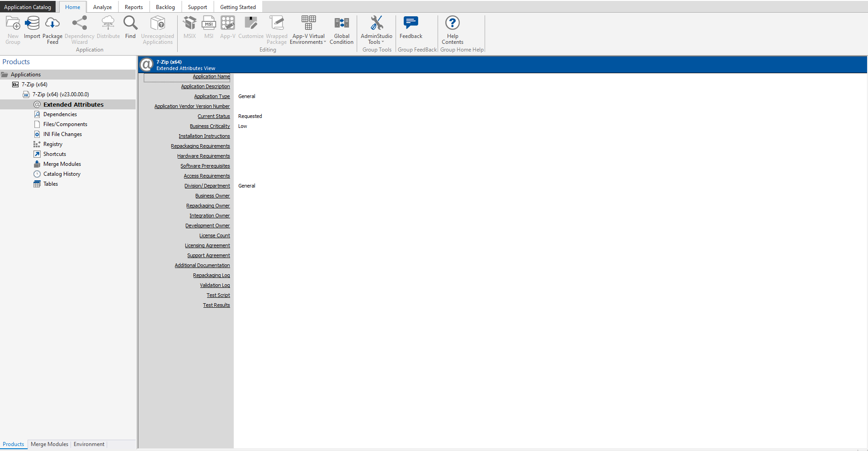
Task: Click the Validation Log link
Action: click(215, 286)
